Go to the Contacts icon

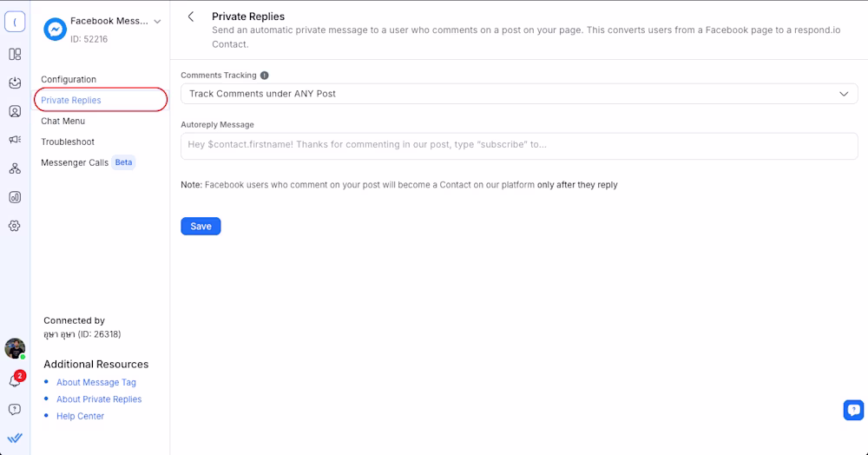tap(15, 111)
